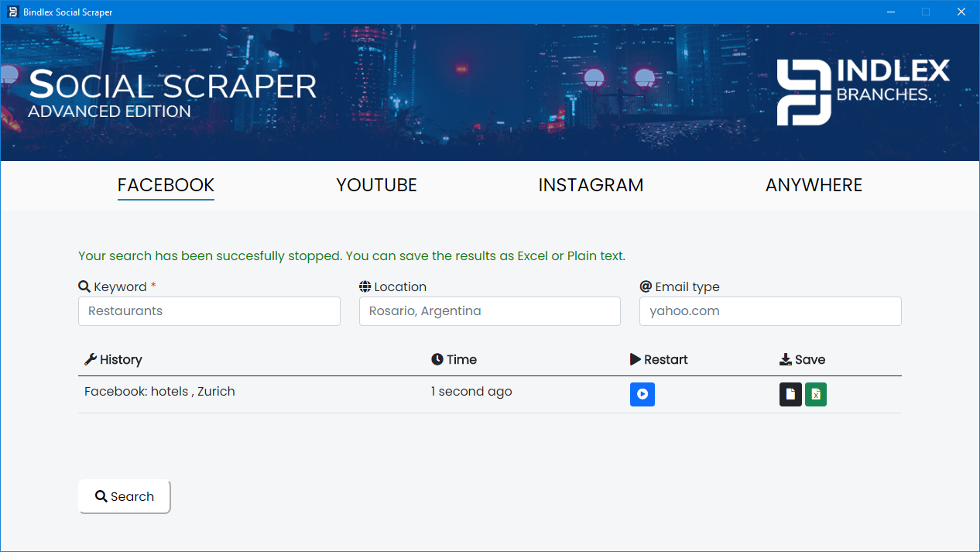The width and height of the screenshot is (980, 552).
Task: Click the Social Scraper Advanced Edition title
Action: 173,94
